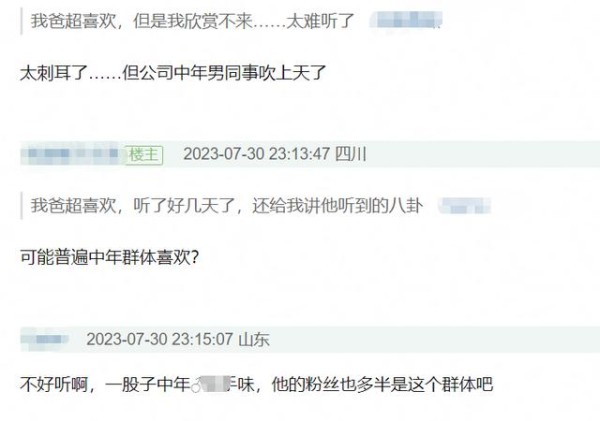
Task: Click timestamp 2023-07-30 23:13:47
Action: 256,154
